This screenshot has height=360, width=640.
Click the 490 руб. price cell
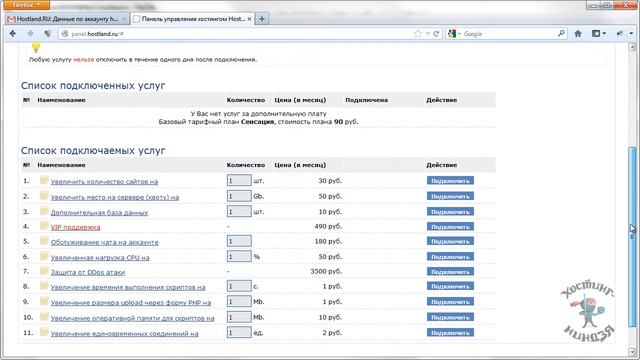[x=328, y=227]
